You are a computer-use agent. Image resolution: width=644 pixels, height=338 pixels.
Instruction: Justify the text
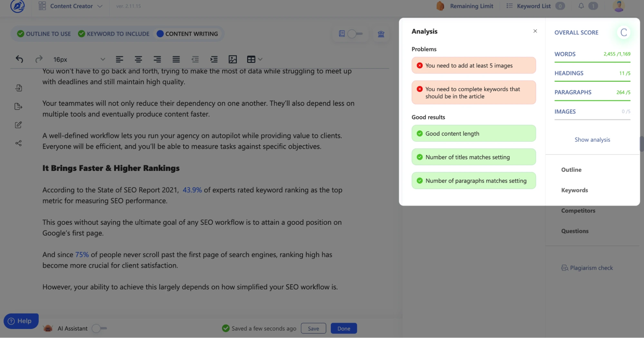(x=176, y=59)
